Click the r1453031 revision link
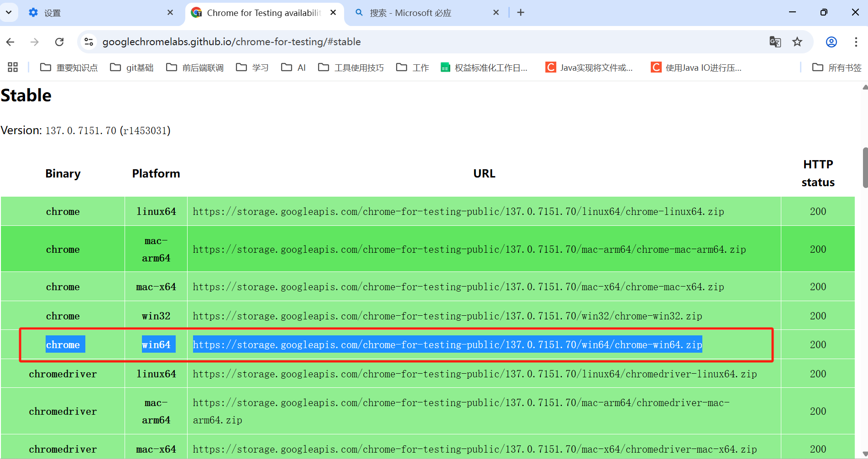 pyautogui.click(x=146, y=130)
